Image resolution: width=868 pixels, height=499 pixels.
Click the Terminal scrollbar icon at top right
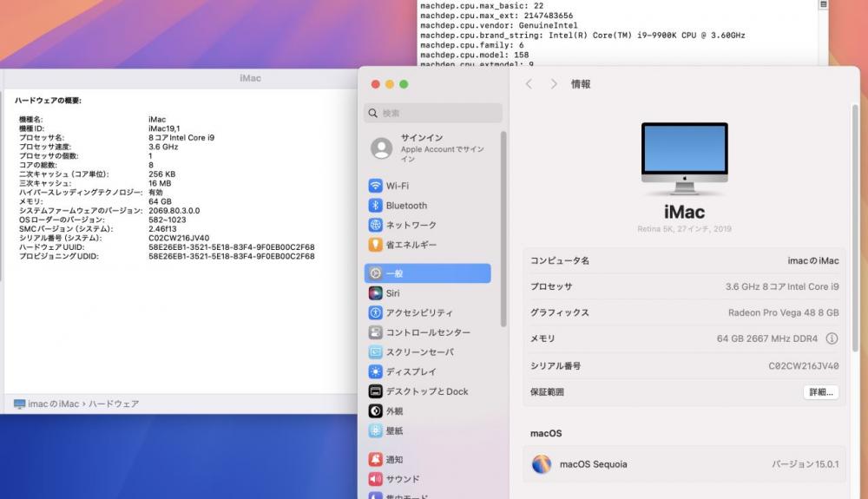pyautogui.click(x=823, y=4)
